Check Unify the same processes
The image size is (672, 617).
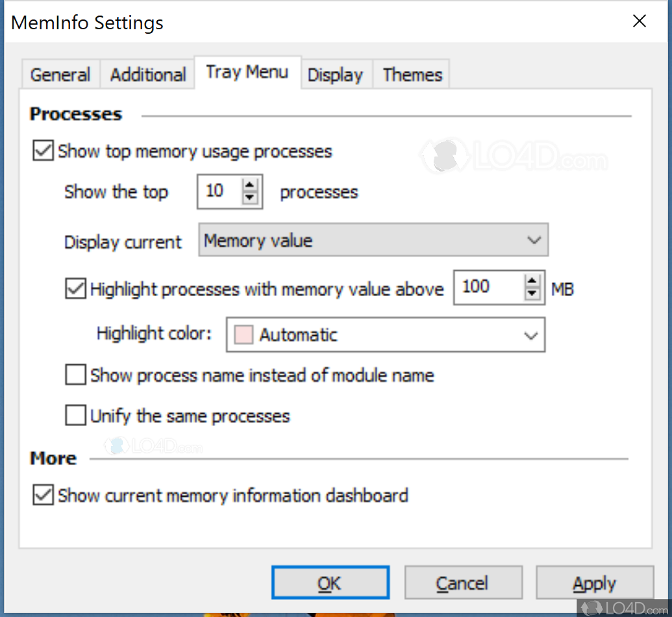[76, 416]
